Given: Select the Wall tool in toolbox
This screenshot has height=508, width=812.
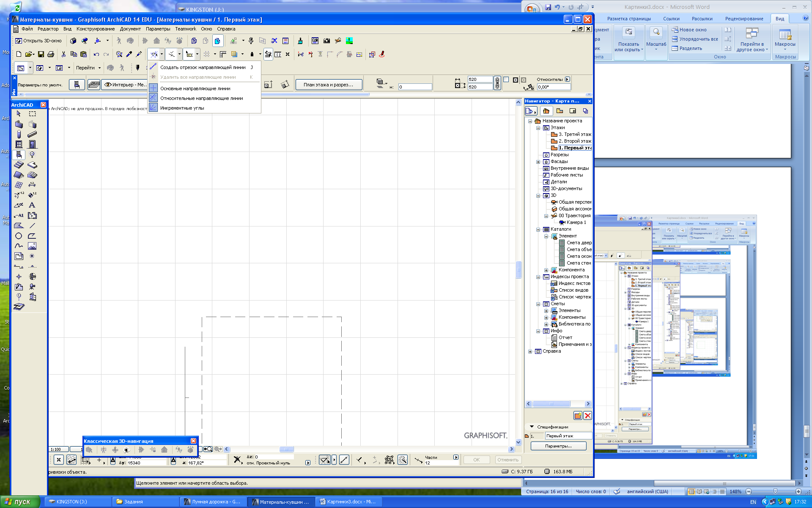Looking at the screenshot, I should (19, 124).
